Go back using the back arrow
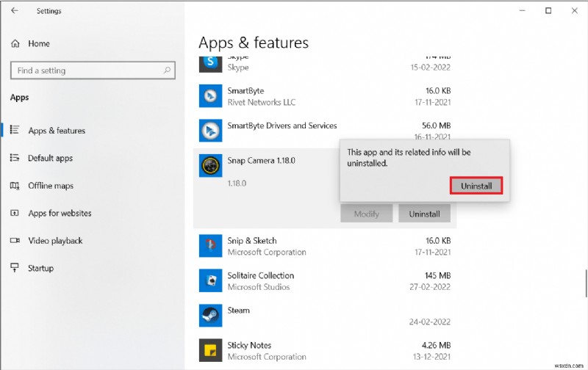Viewport: 588px width, 370px height. 15,11
